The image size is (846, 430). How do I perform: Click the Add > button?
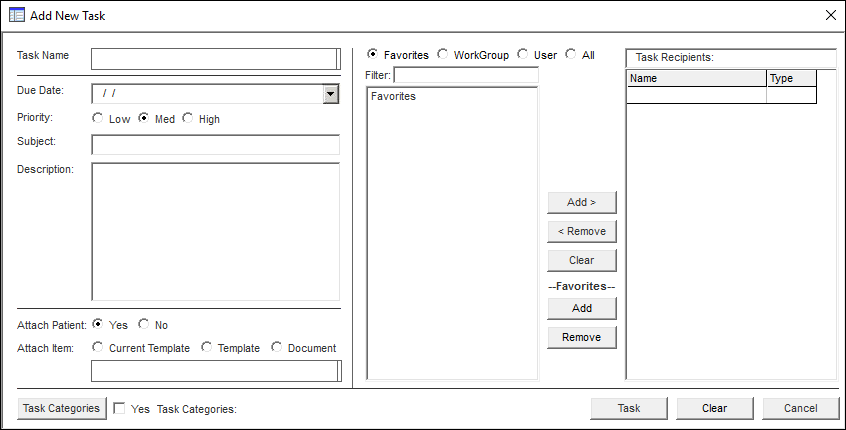[x=582, y=202]
